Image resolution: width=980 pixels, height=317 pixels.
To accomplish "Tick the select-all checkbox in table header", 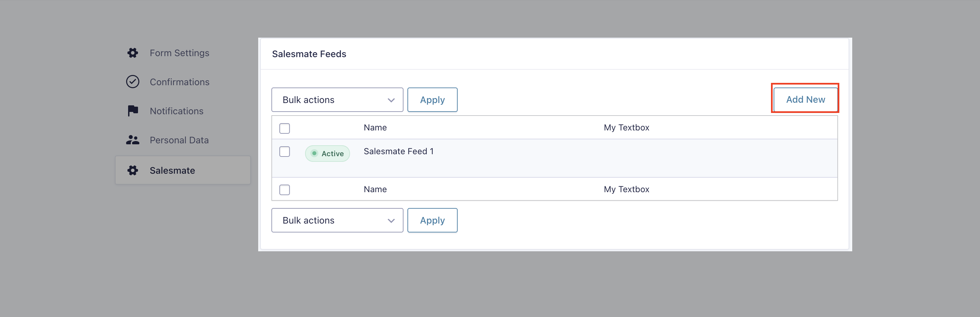I will tap(284, 128).
